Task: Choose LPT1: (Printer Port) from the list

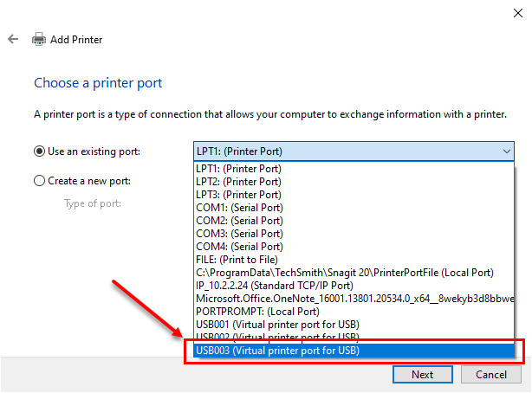Action: (x=354, y=169)
